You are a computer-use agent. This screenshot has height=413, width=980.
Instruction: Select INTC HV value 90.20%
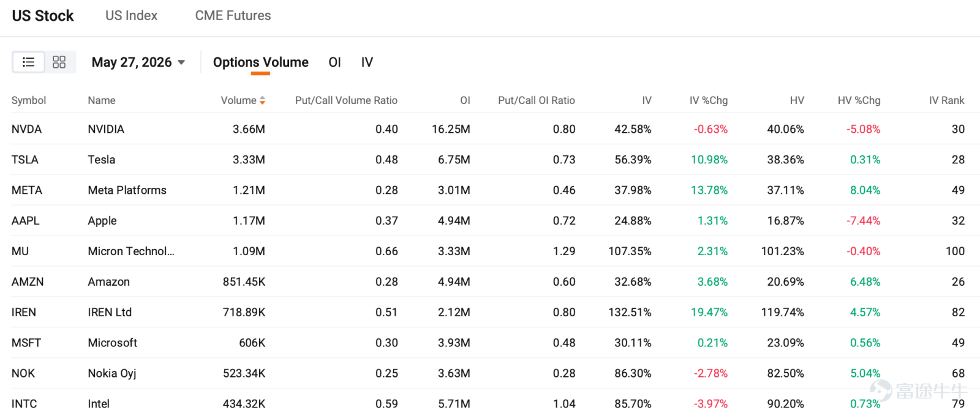785,404
